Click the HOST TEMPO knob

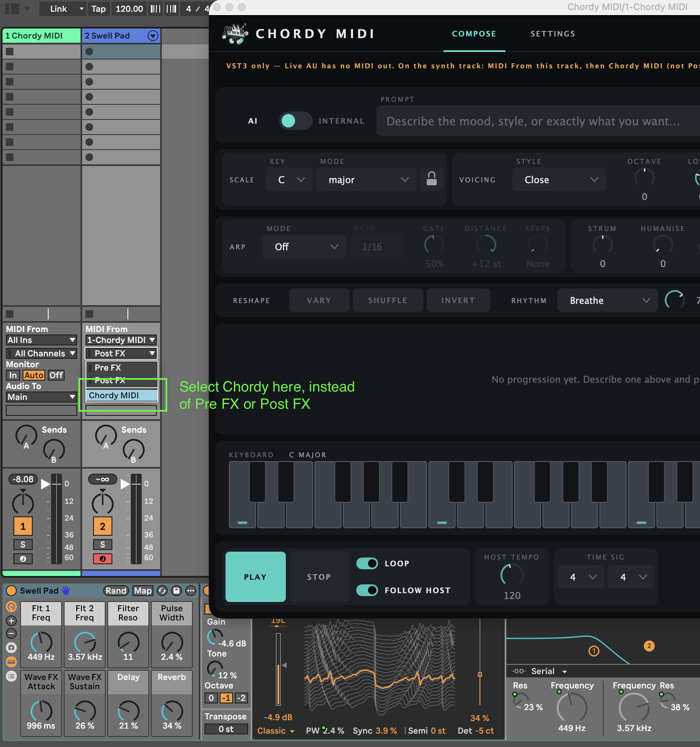point(512,575)
